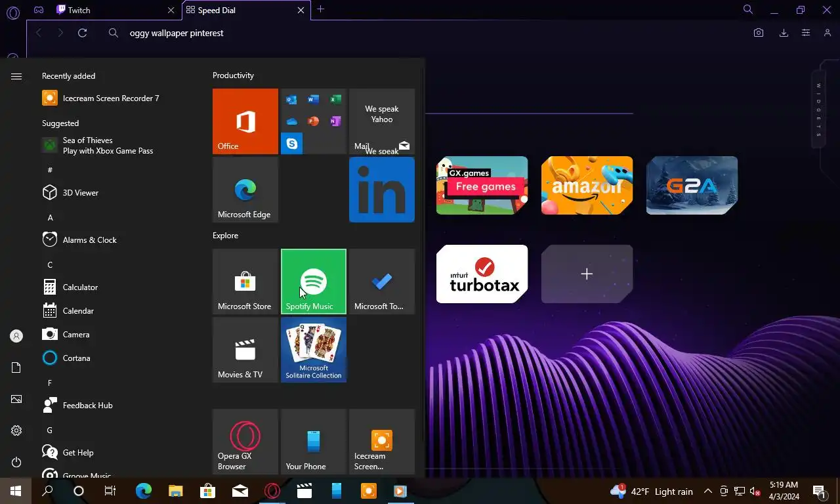Screen dimensions: 840x504
Task: Open the weather widget showing Light rain
Action: click(x=651, y=491)
